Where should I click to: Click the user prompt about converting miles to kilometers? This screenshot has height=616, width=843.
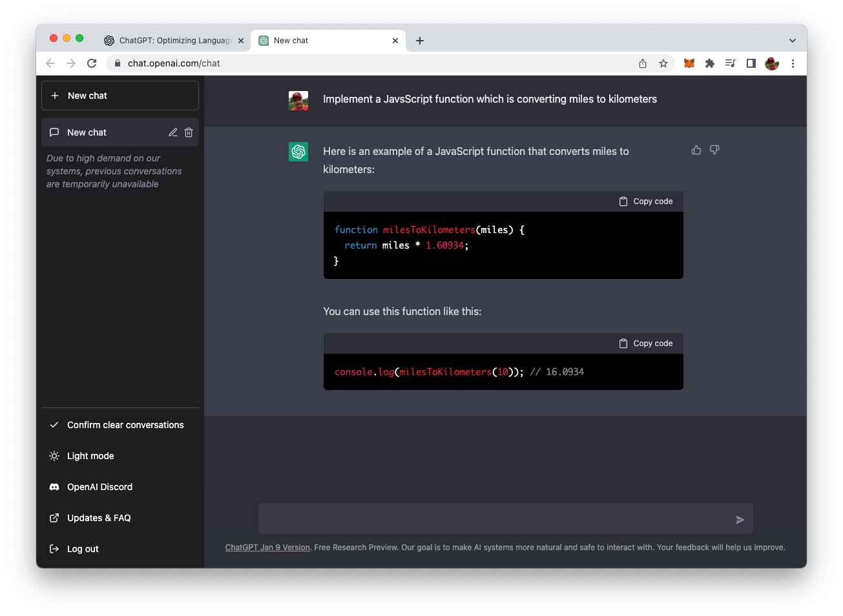(x=490, y=99)
